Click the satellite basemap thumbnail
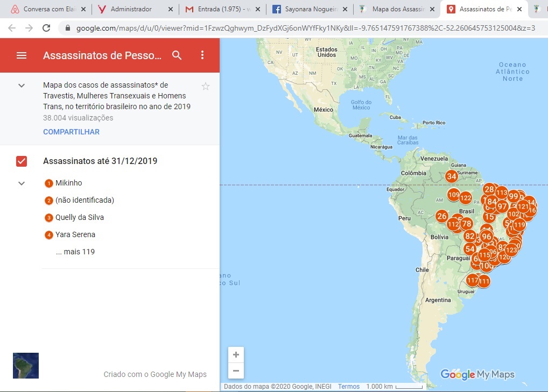Screen dimensions: 548x392 pos(26,366)
